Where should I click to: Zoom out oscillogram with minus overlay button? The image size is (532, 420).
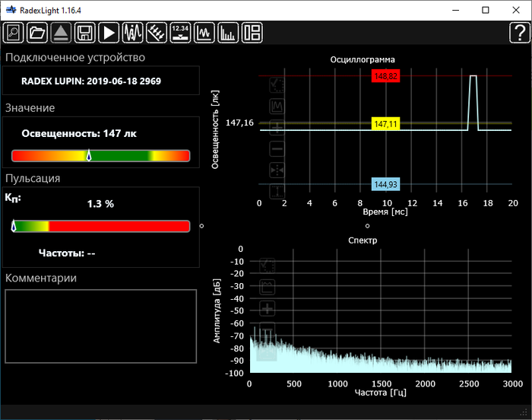(x=277, y=148)
